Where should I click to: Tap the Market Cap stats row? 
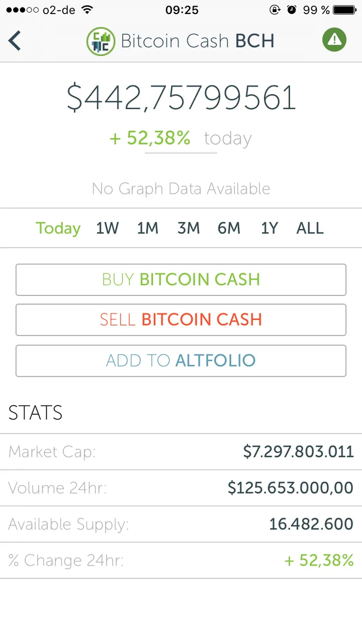(181, 452)
